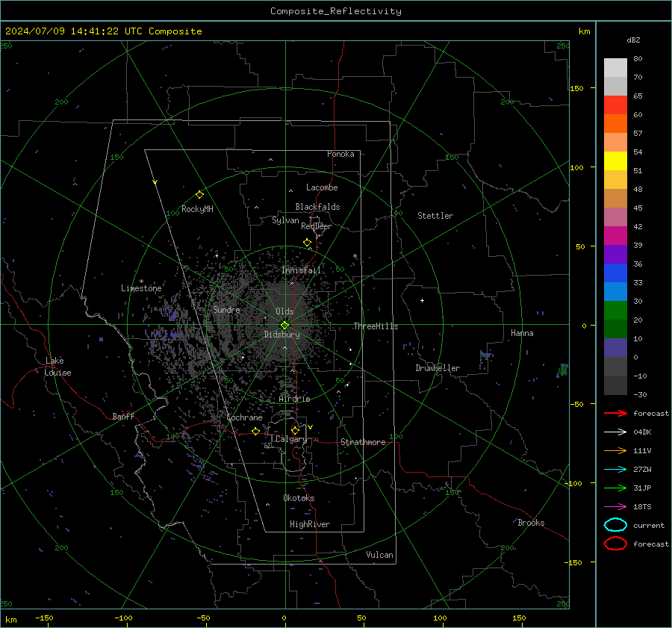Click the 04DK legend label
Screen dimensions: 672x628
(642, 432)
